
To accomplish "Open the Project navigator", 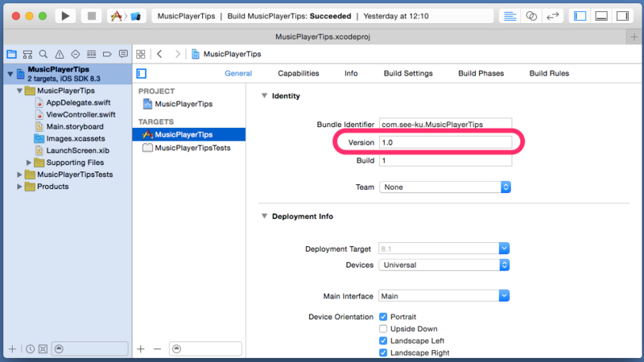I will pyautogui.click(x=11, y=54).
